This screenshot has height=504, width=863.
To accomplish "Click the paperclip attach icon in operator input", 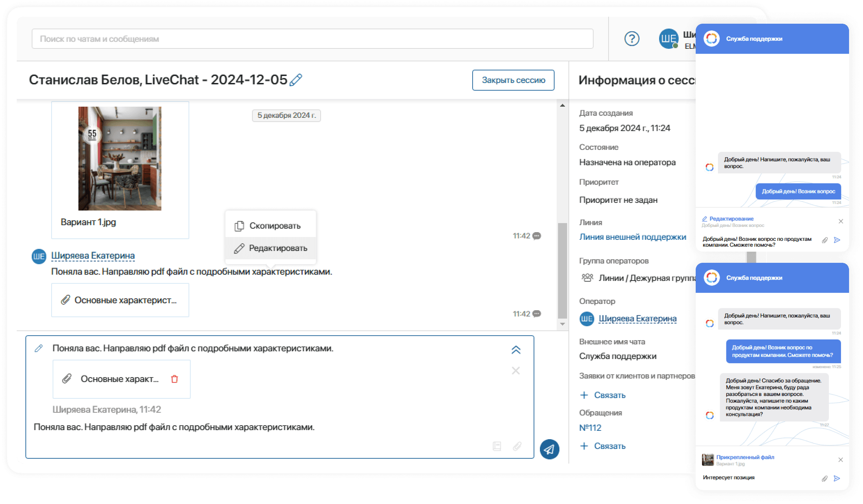I will coord(517,446).
